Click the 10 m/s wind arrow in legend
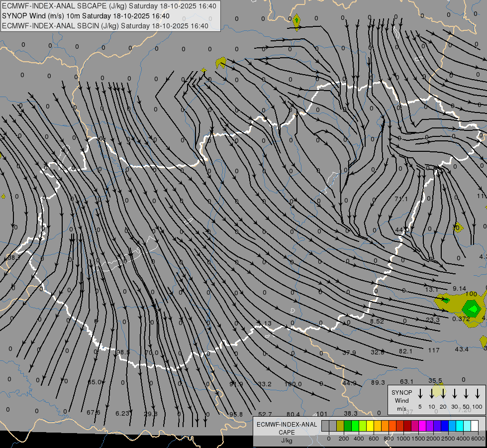 432,394
